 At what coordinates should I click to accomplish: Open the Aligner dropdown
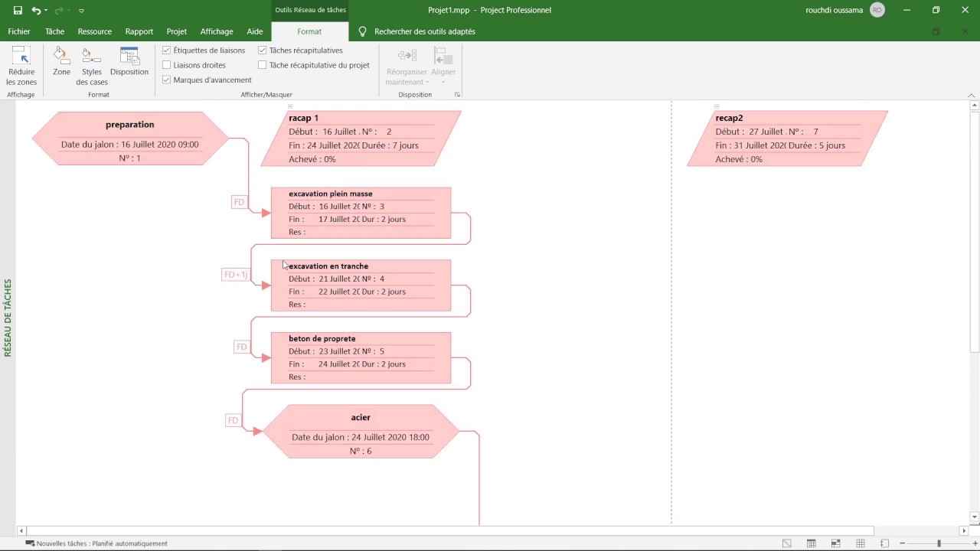click(x=443, y=66)
